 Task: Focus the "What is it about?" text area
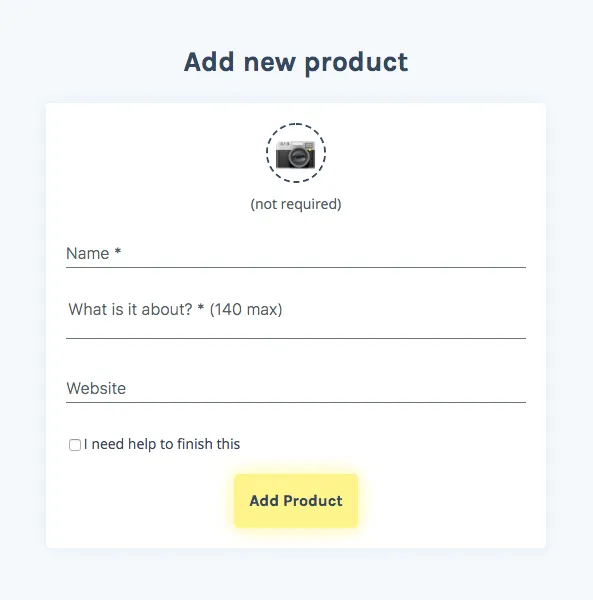point(296,317)
